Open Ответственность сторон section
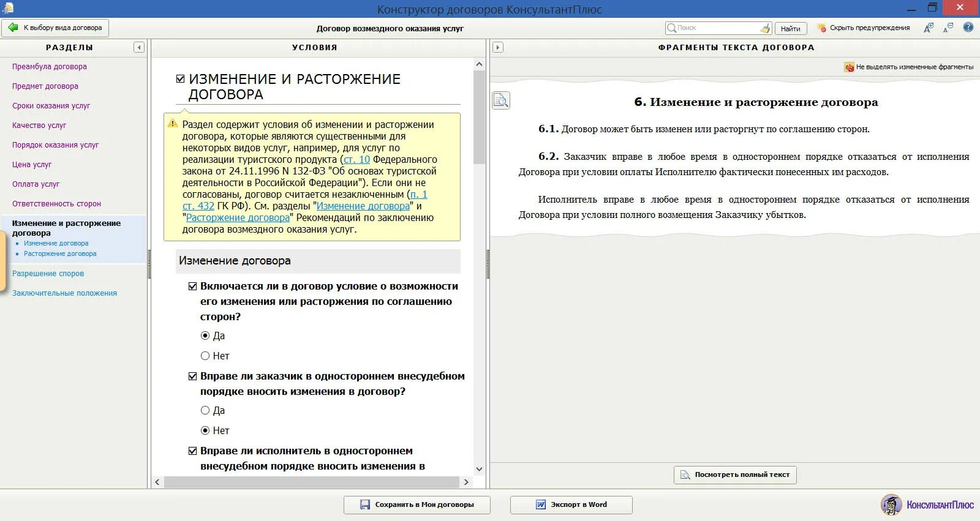The width and height of the screenshot is (980, 521). pyautogui.click(x=56, y=204)
